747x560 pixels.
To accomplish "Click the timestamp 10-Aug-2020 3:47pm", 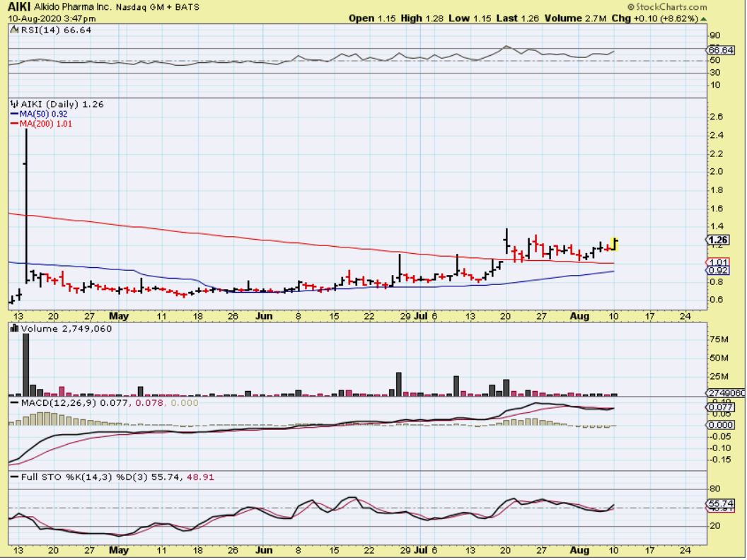I will pyautogui.click(x=52, y=18).
